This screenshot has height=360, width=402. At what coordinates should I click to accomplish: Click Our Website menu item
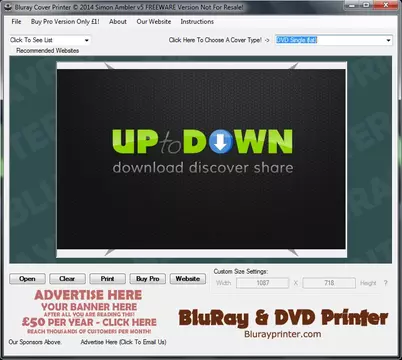coord(154,22)
